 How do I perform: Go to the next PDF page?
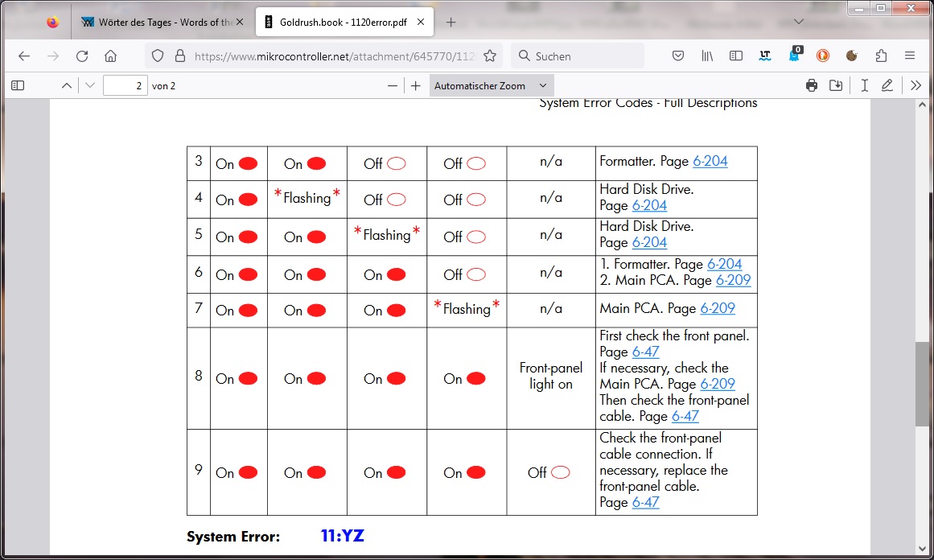pos(90,86)
